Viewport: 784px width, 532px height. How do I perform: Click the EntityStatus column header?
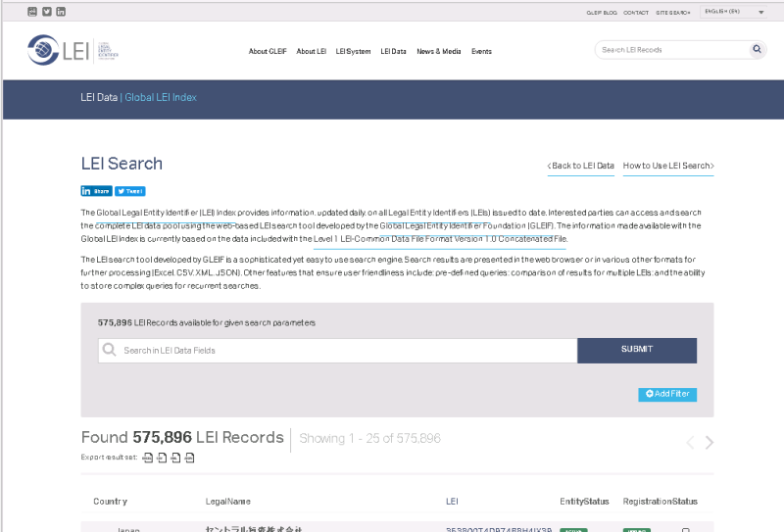(x=584, y=502)
